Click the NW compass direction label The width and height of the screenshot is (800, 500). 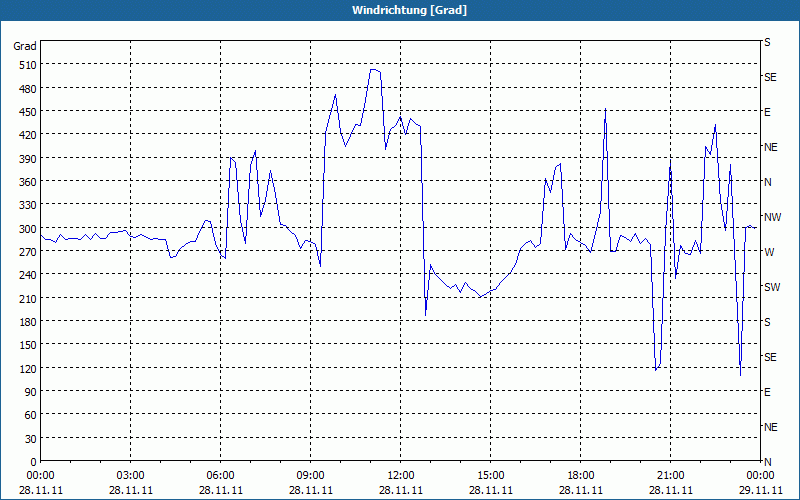pyautogui.click(x=773, y=217)
